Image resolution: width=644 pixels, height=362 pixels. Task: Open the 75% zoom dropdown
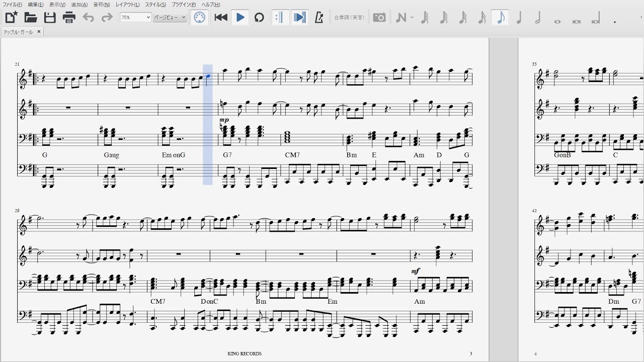pos(135,18)
